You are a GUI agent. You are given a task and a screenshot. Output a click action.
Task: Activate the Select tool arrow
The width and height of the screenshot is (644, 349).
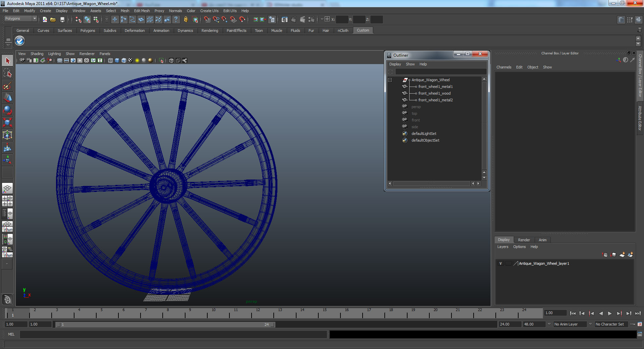(7, 61)
